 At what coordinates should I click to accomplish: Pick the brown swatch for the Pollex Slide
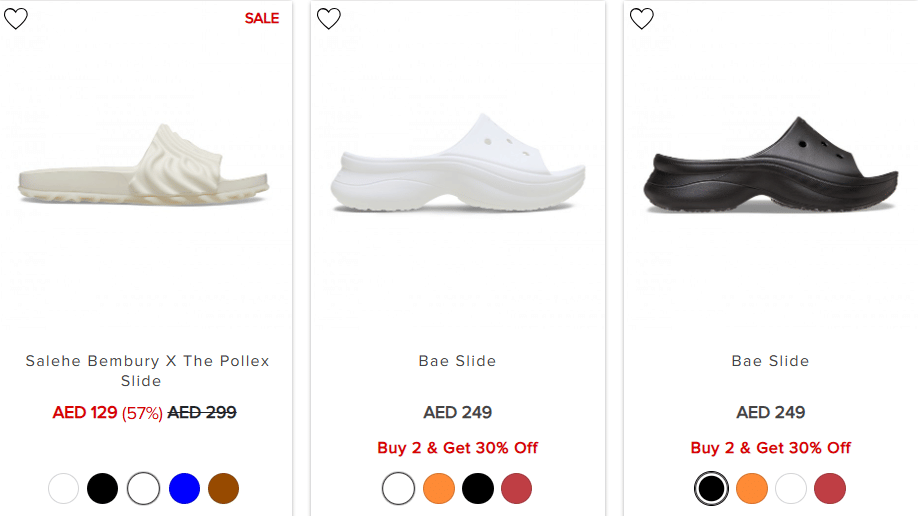[x=224, y=488]
